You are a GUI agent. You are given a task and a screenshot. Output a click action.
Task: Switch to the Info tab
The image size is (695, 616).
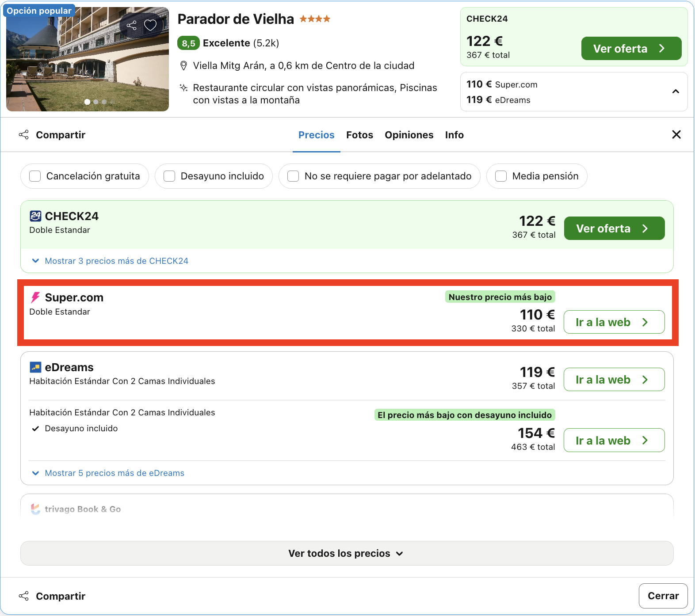(454, 135)
